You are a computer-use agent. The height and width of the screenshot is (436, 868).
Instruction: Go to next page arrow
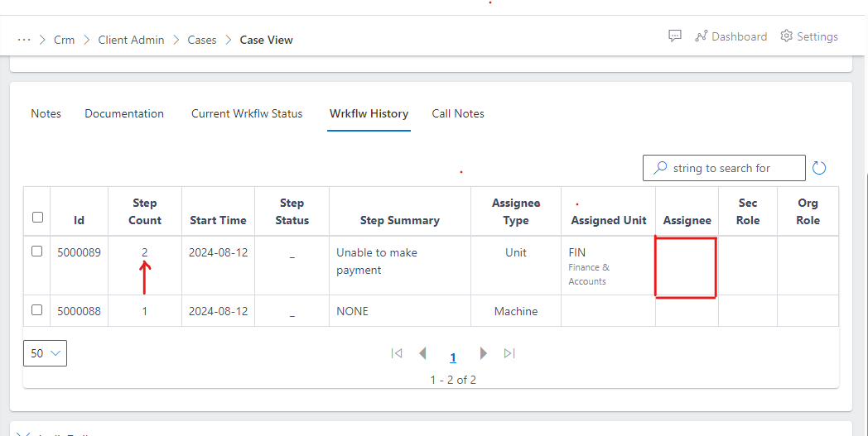(x=484, y=353)
